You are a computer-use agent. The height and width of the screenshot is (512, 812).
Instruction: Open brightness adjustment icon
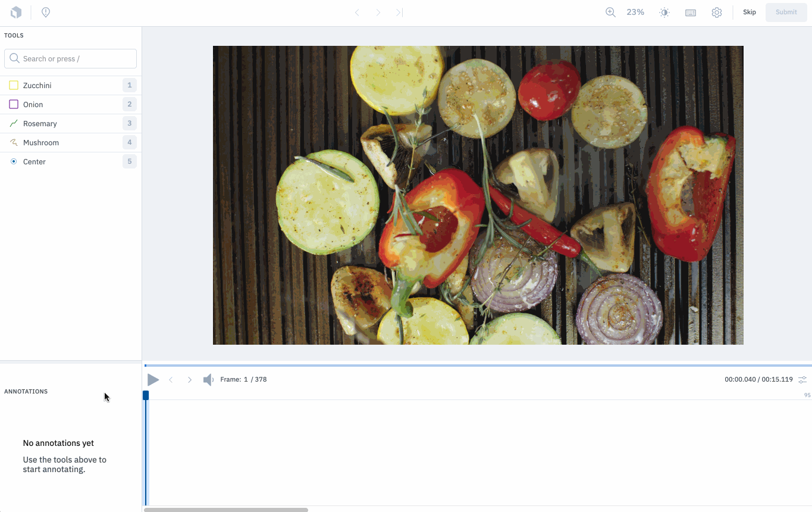(664, 13)
